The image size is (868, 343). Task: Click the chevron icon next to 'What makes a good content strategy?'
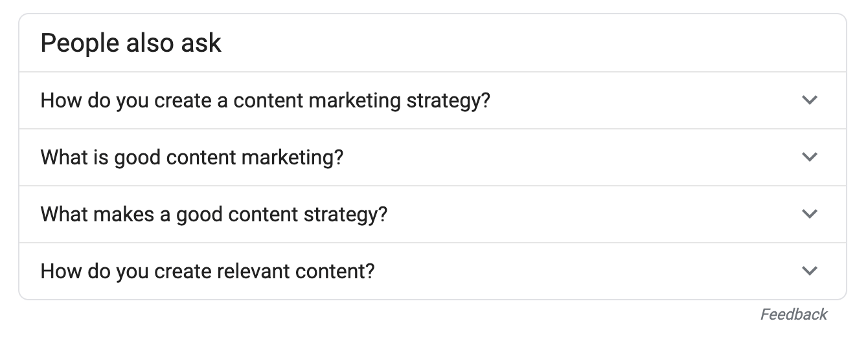point(810,214)
